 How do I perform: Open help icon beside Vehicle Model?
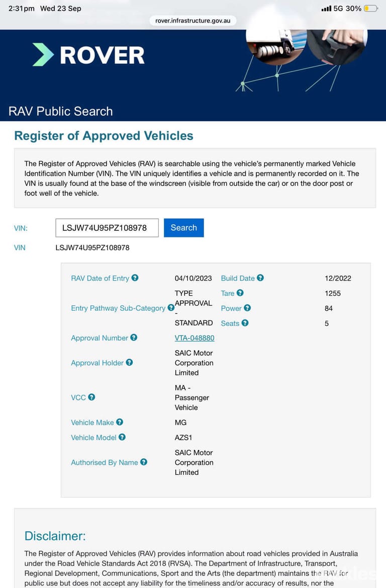click(122, 437)
